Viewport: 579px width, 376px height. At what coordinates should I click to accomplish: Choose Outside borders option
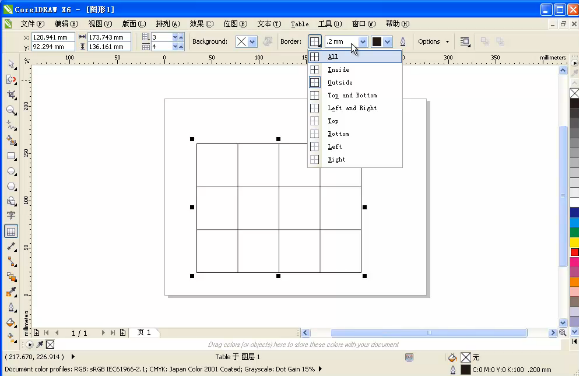coord(355,82)
